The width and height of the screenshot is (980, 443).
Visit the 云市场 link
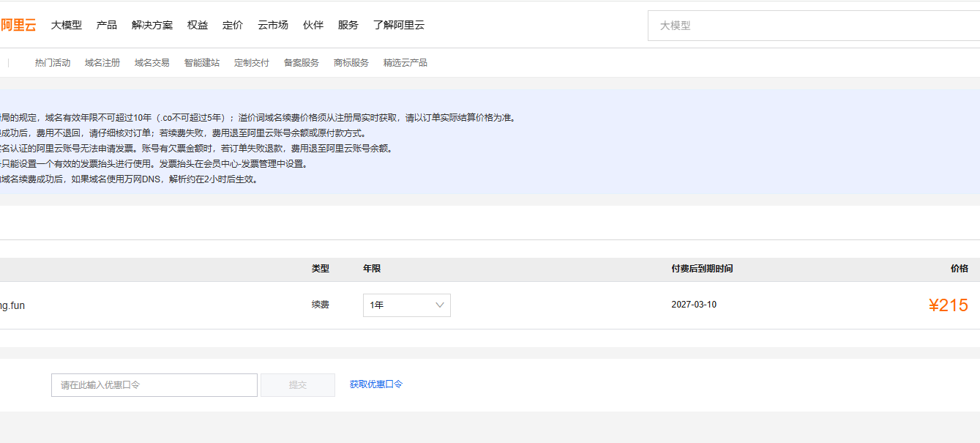[272, 25]
